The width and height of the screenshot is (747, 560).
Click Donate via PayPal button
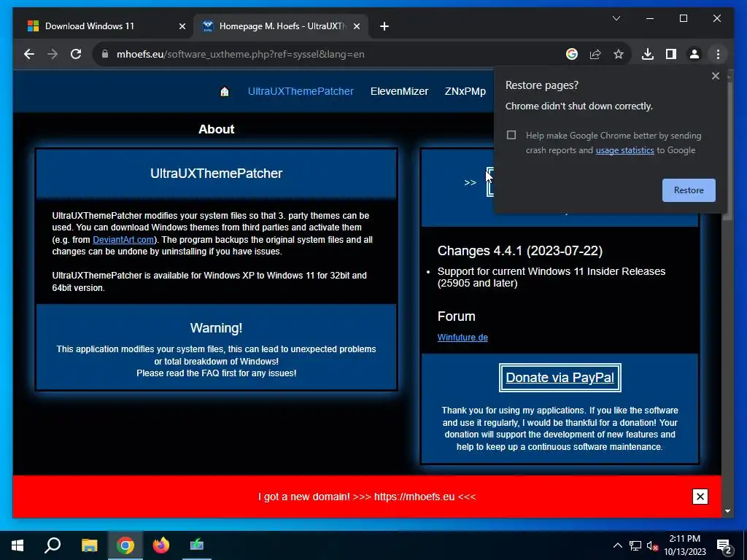(x=560, y=378)
